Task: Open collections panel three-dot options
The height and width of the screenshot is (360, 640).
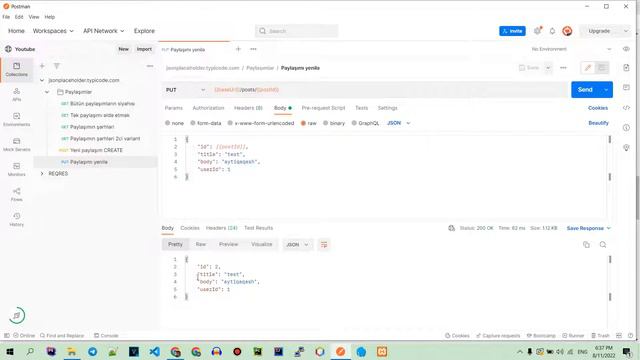Action: [x=150, y=66]
